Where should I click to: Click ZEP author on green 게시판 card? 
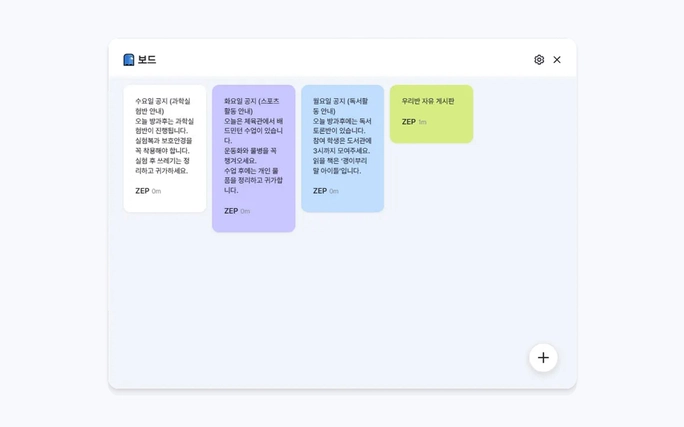tap(409, 122)
